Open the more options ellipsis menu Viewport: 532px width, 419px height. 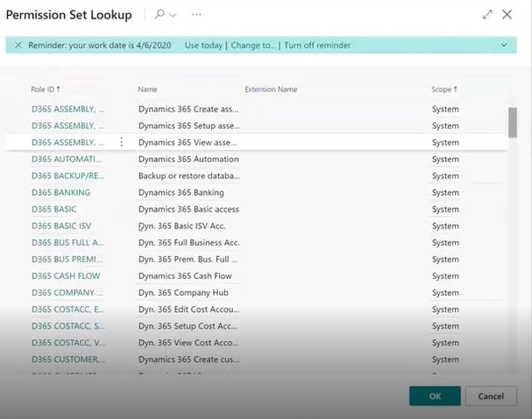[197, 14]
